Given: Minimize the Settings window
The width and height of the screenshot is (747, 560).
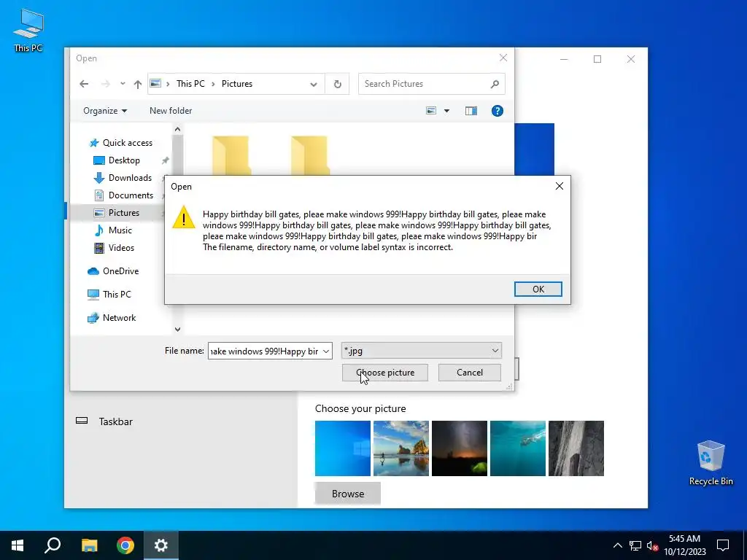Looking at the screenshot, I should [x=564, y=59].
